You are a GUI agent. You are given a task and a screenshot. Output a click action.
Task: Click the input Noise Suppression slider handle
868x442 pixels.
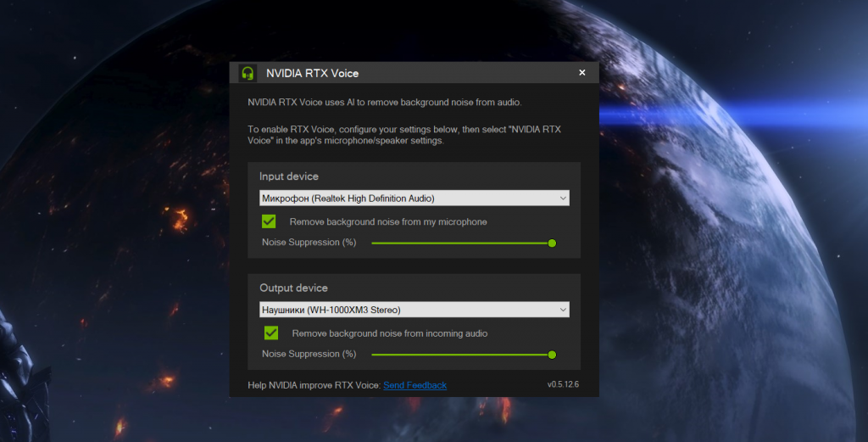click(x=552, y=243)
